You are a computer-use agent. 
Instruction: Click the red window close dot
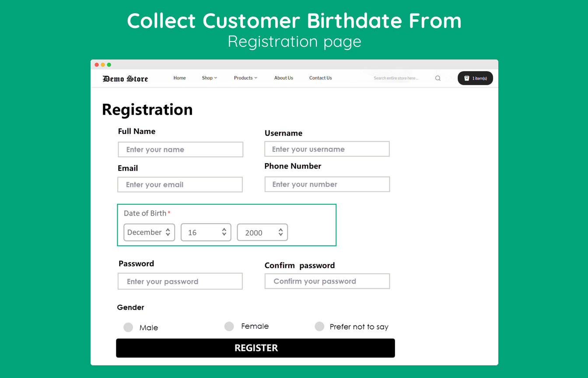pos(97,65)
